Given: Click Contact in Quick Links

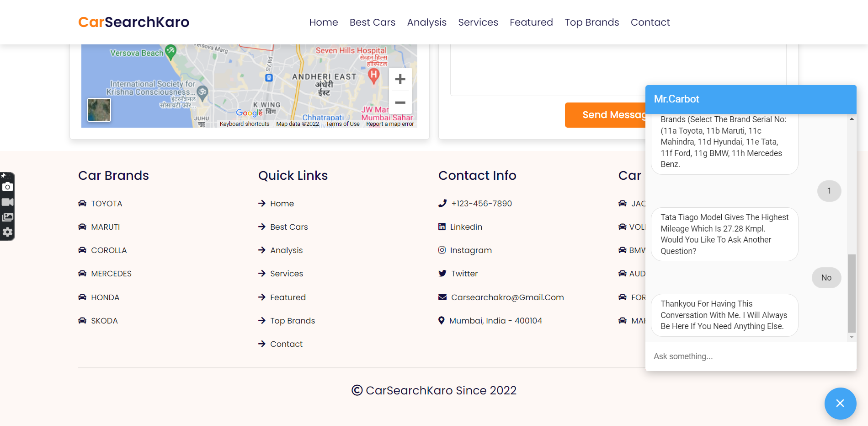Looking at the screenshot, I should 286,344.
